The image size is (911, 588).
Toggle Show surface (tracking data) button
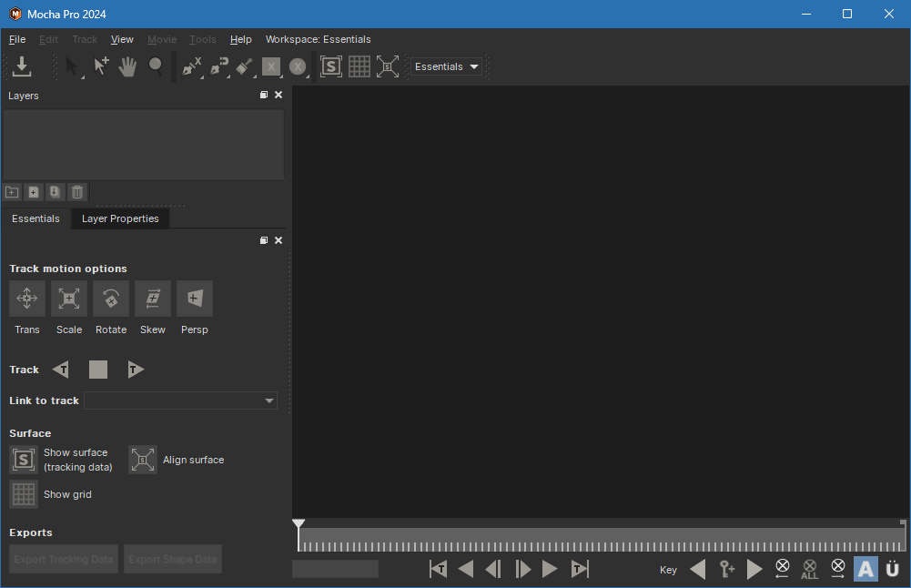(24, 460)
